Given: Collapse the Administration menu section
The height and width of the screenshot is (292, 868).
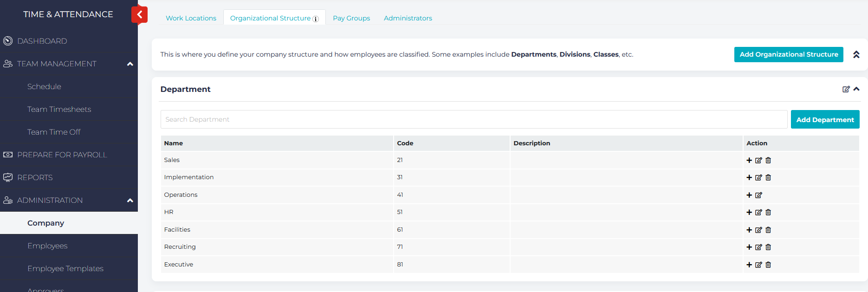Looking at the screenshot, I should (130, 201).
